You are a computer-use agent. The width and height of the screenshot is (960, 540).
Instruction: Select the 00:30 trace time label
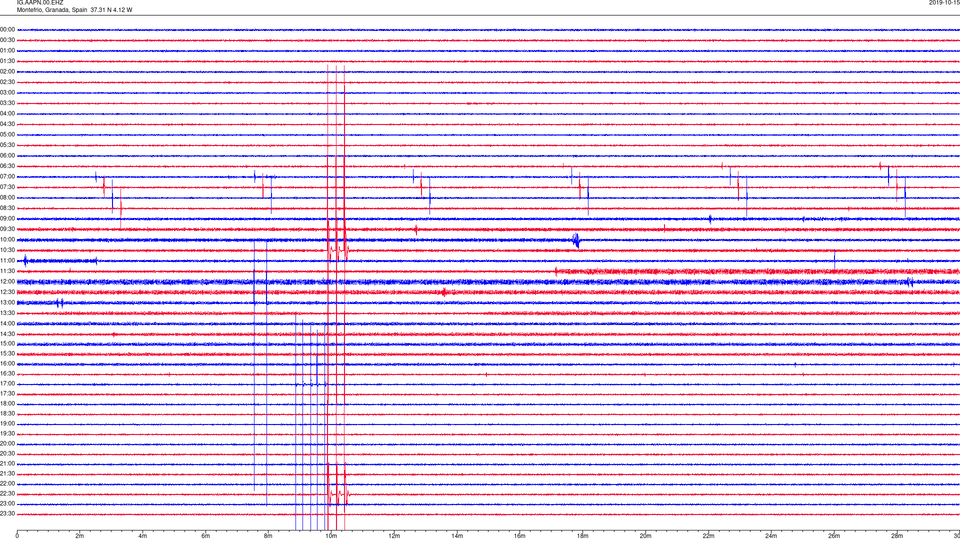pyautogui.click(x=8, y=40)
